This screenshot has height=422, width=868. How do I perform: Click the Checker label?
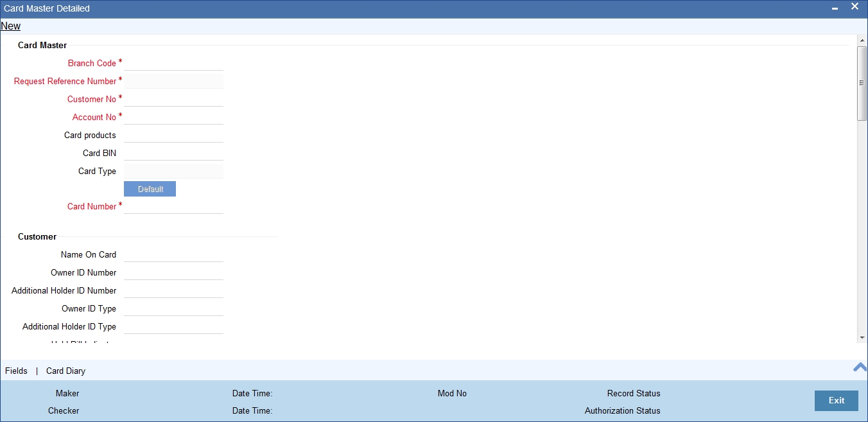tap(64, 410)
